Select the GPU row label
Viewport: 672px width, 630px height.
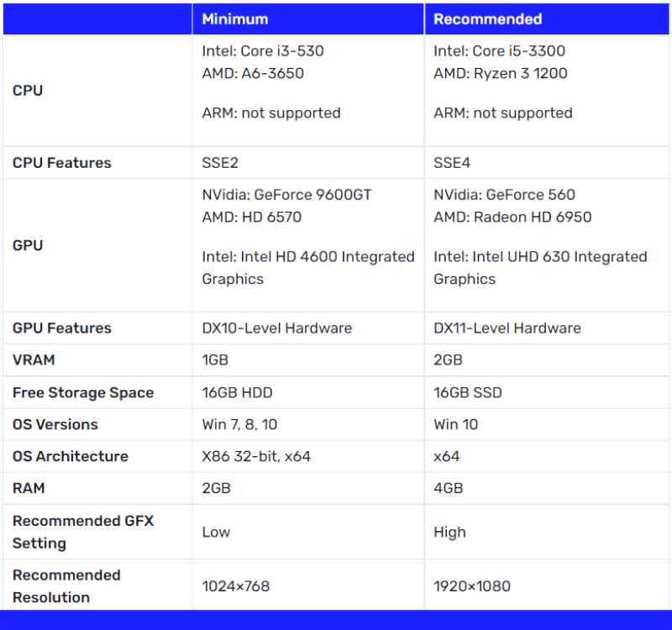coord(28,245)
